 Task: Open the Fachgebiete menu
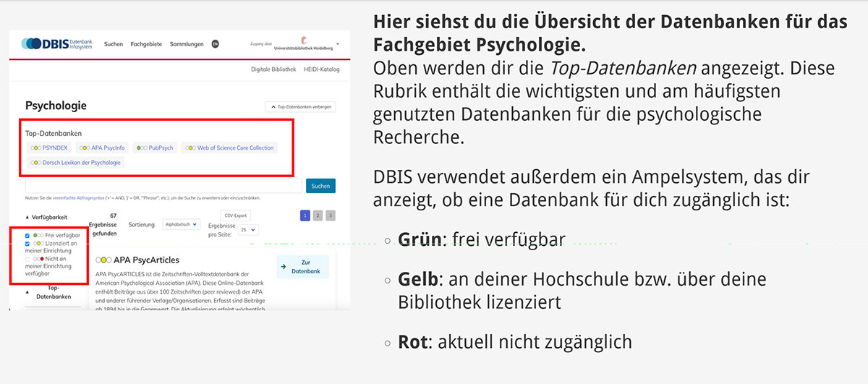tap(146, 44)
